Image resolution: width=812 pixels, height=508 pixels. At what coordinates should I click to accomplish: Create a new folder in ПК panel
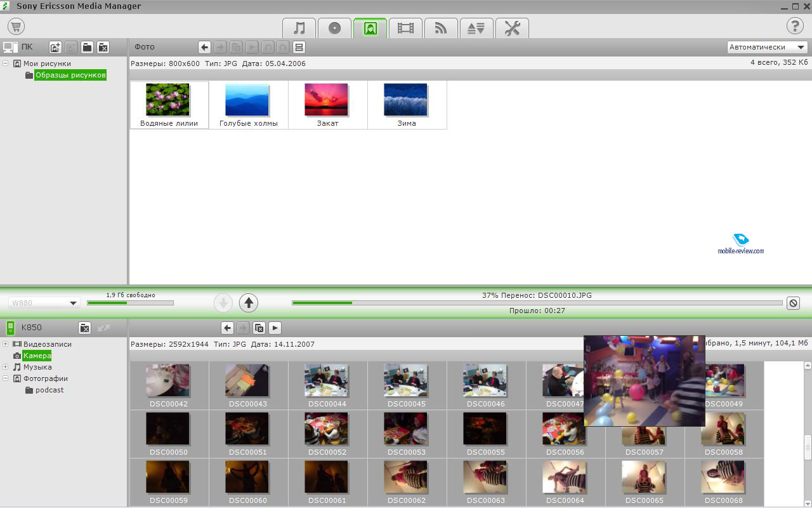pyautogui.click(x=87, y=47)
